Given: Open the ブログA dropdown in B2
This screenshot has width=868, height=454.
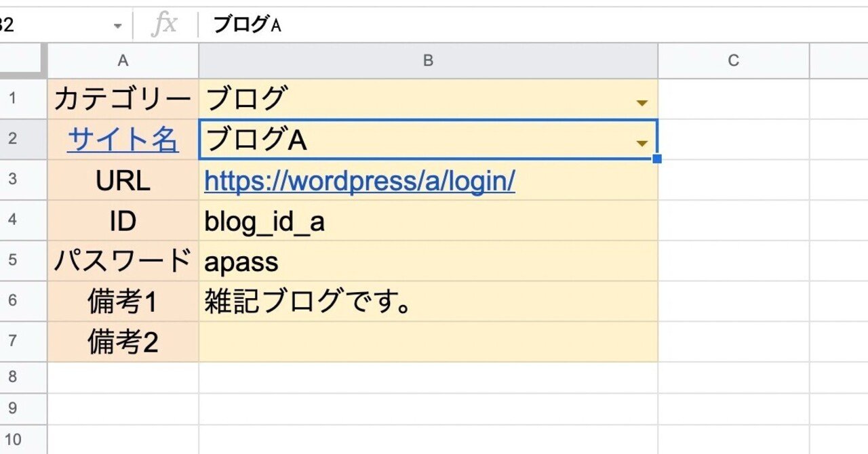Looking at the screenshot, I should point(640,142).
